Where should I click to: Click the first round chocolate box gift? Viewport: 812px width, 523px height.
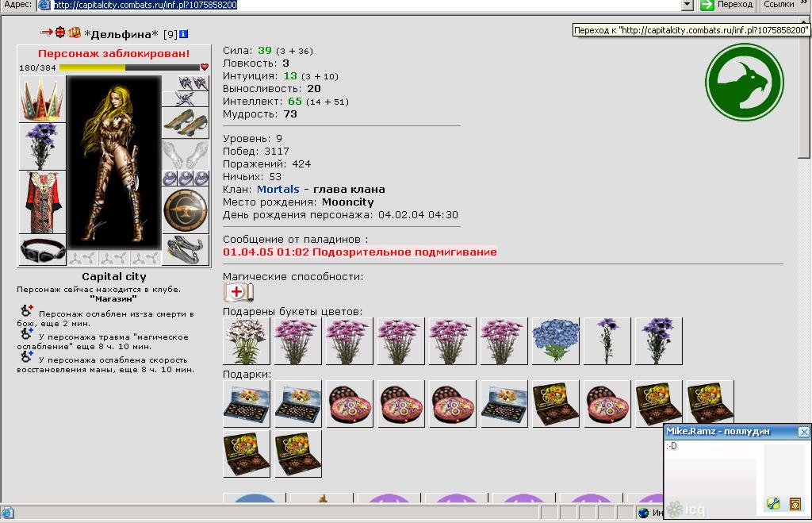tap(350, 404)
